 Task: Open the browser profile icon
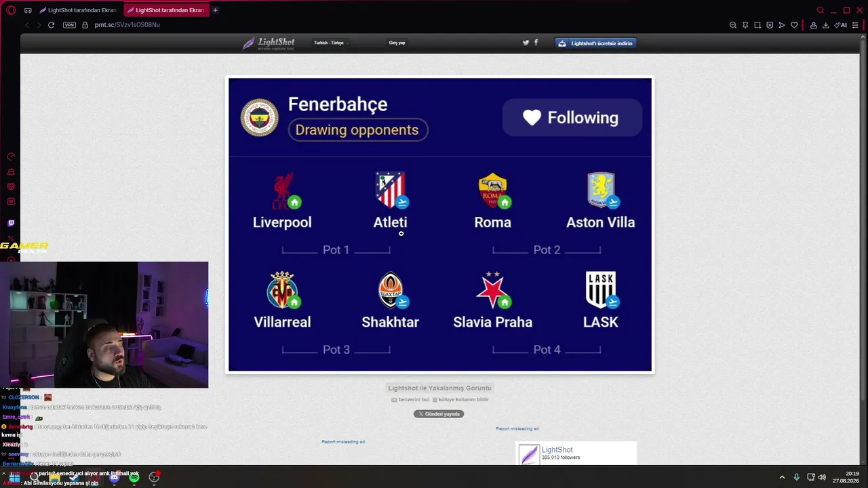coord(814,25)
